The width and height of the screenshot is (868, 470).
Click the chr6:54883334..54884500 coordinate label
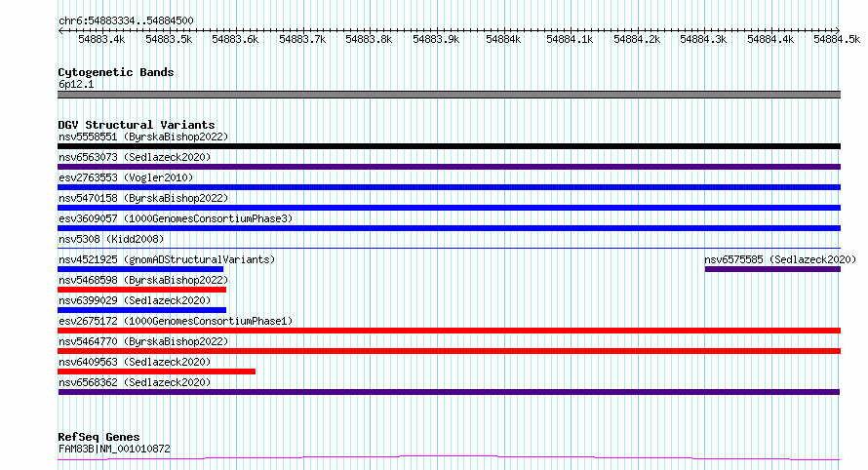coord(126,21)
